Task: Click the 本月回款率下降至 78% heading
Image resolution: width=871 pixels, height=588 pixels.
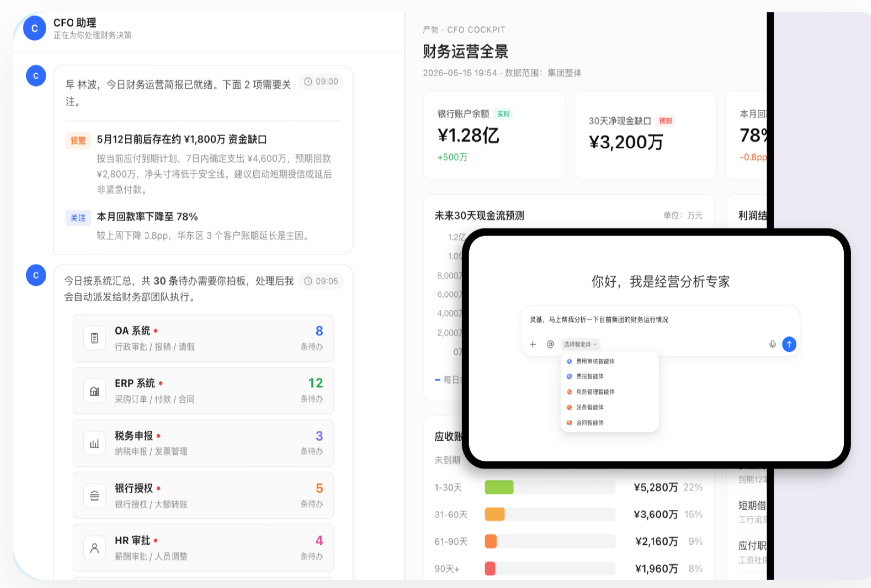Action: tap(147, 217)
